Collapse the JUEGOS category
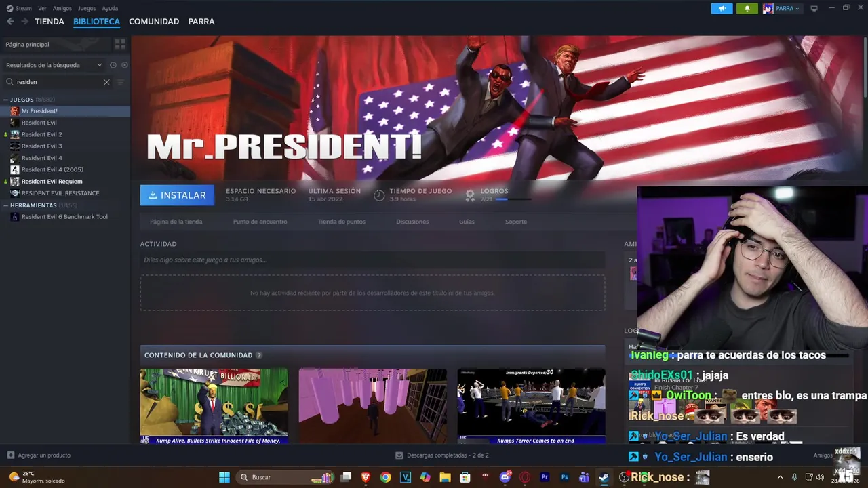This screenshot has height=488, width=868. coord(6,100)
